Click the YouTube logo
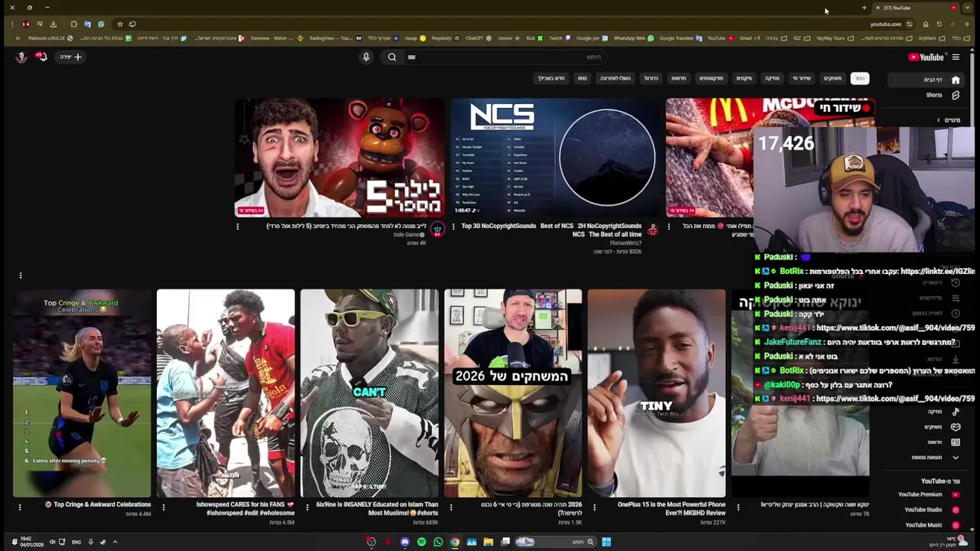This screenshot has height=551, width=980. point(926,57)
